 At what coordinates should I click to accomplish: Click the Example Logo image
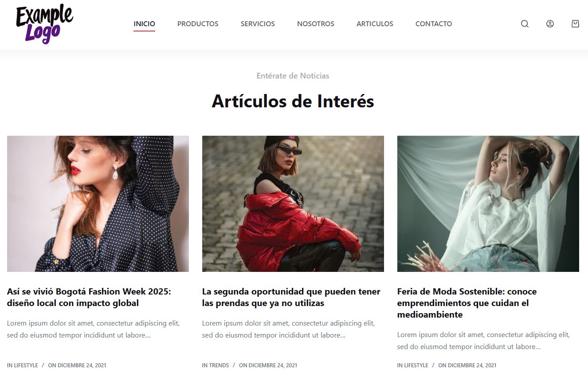tap(44, 24)
